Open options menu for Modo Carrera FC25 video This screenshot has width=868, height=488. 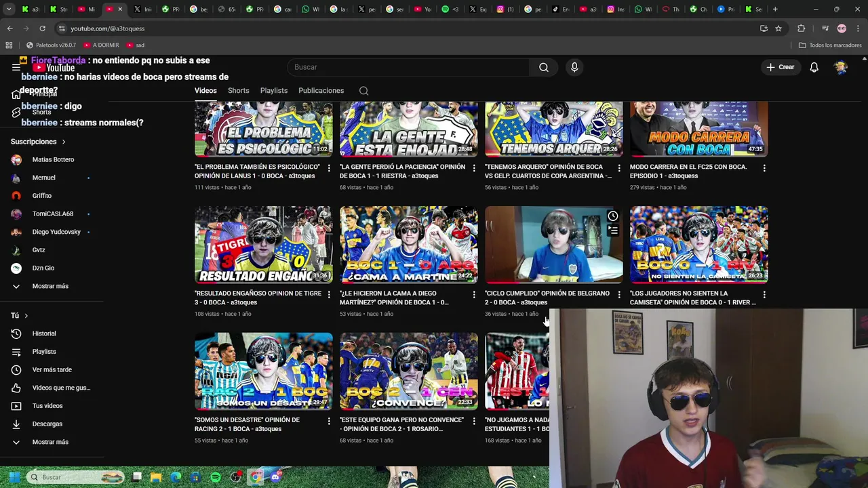point(764,167)
